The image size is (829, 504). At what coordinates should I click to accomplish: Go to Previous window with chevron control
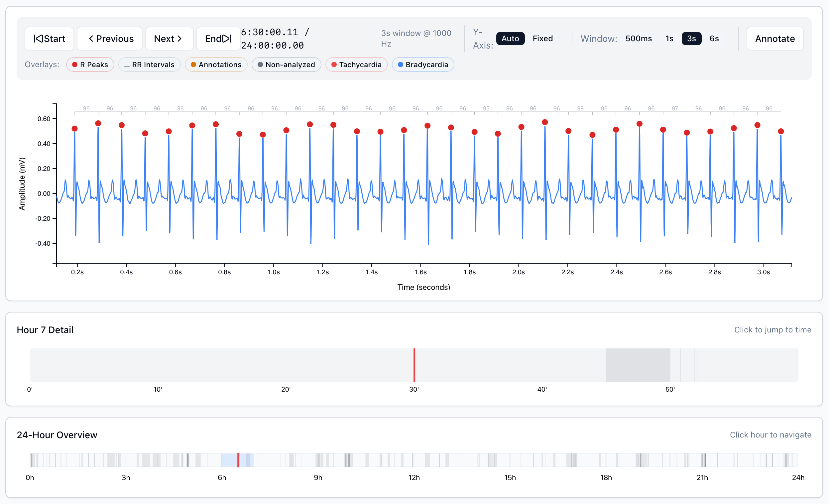click(109, 38)
